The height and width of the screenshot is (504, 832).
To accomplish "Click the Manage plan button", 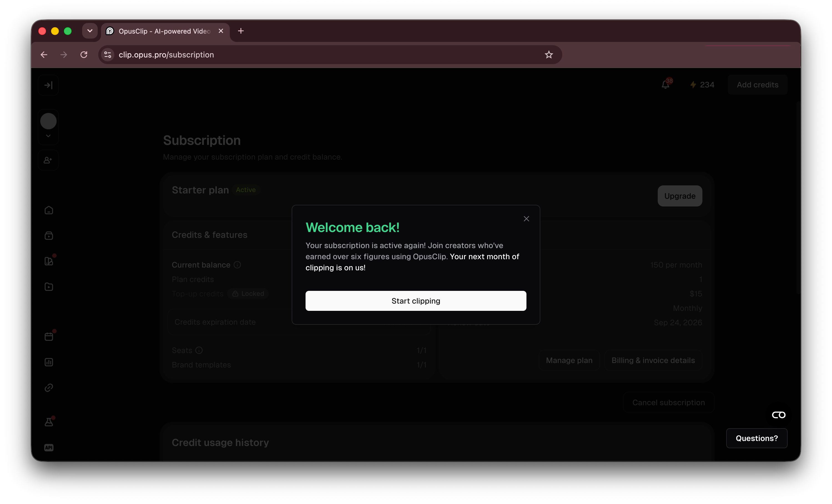I will [x=569, y=360].
